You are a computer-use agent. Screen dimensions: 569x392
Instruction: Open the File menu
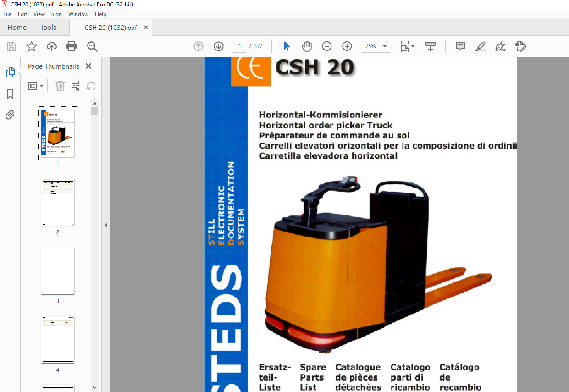(7, 14)
